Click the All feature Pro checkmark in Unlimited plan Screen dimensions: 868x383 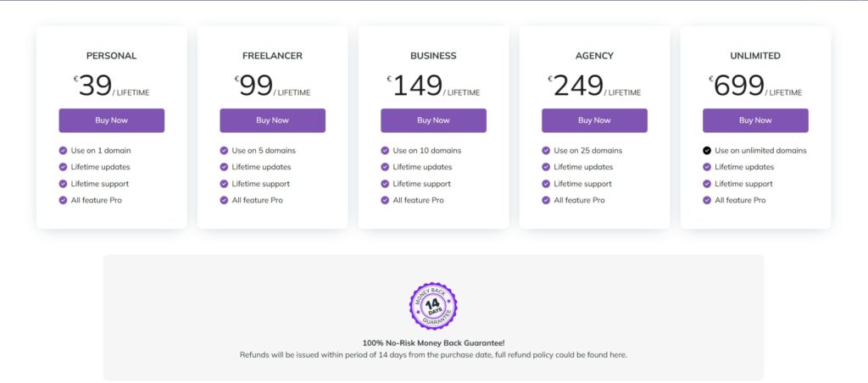[x=707, y=200]
